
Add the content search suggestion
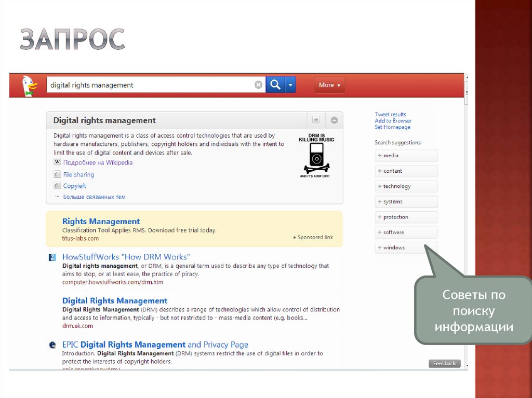coord(406,171)
